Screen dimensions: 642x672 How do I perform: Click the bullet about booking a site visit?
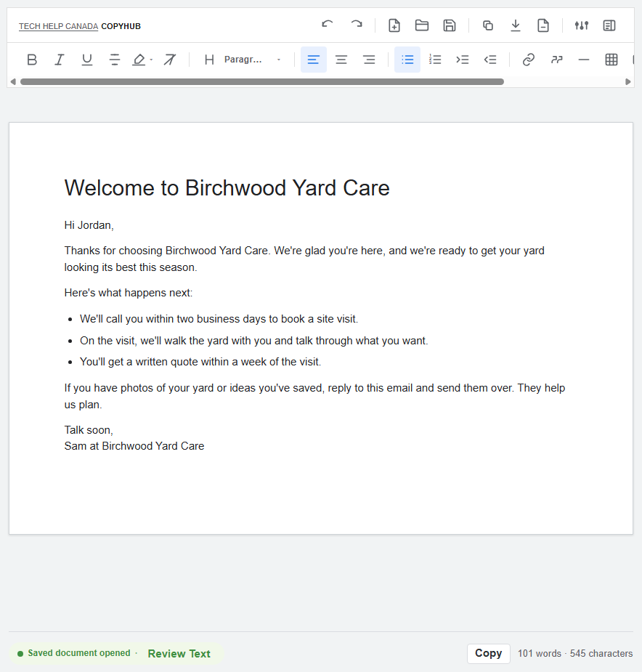point(219,319)
